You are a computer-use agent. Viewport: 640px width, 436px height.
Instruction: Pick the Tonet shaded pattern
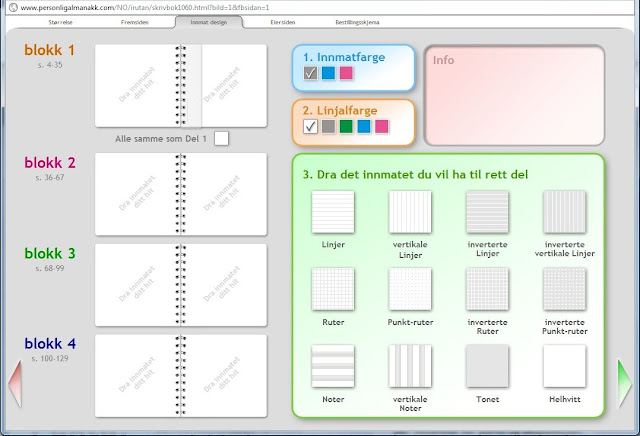click(x=487, y=366)
